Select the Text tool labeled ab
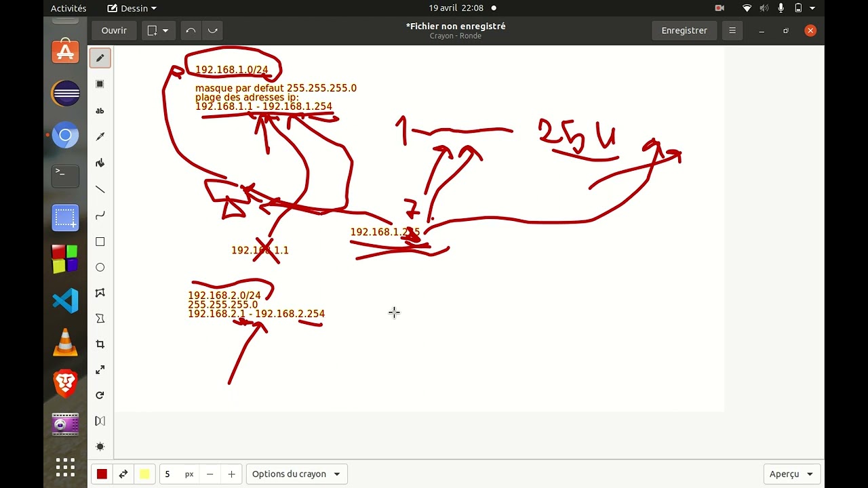868x488 pixels. (x=100, y=110)
